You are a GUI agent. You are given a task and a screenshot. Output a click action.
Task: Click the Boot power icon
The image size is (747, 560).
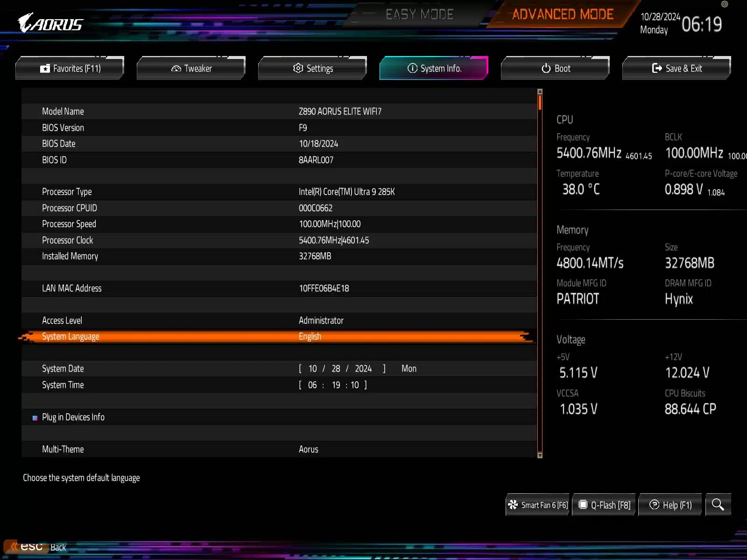546,68
